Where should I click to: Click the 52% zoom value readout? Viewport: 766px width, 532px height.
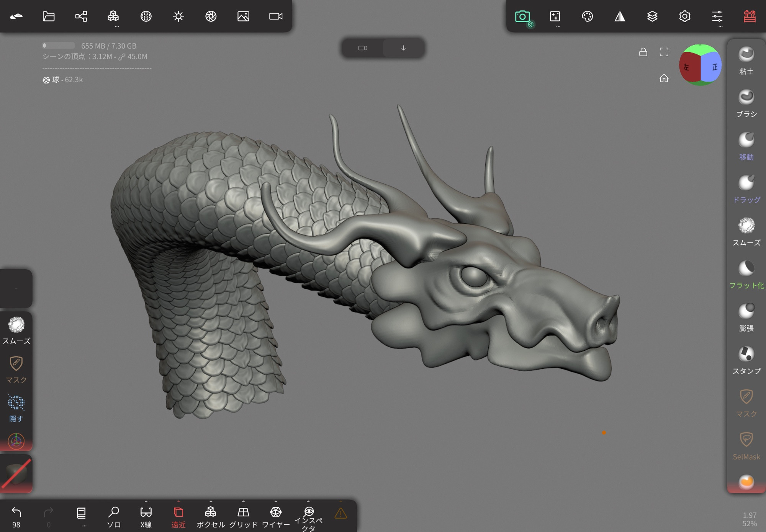[x=750, y=524]
